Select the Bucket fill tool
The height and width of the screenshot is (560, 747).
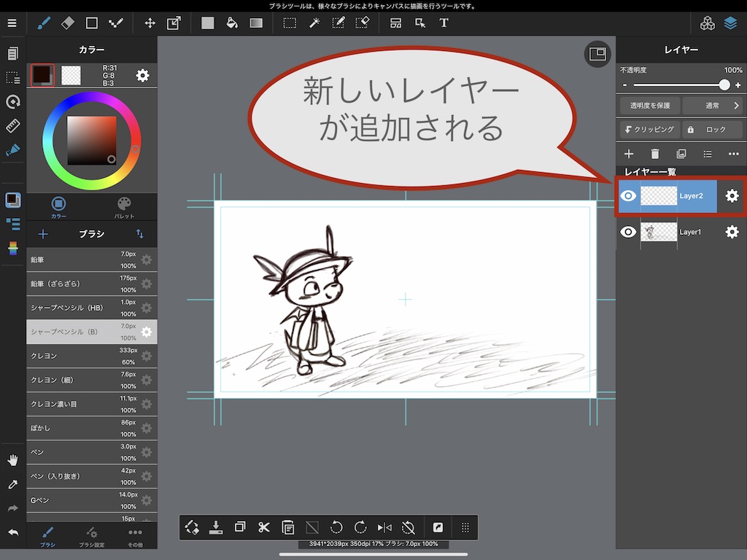232,23
